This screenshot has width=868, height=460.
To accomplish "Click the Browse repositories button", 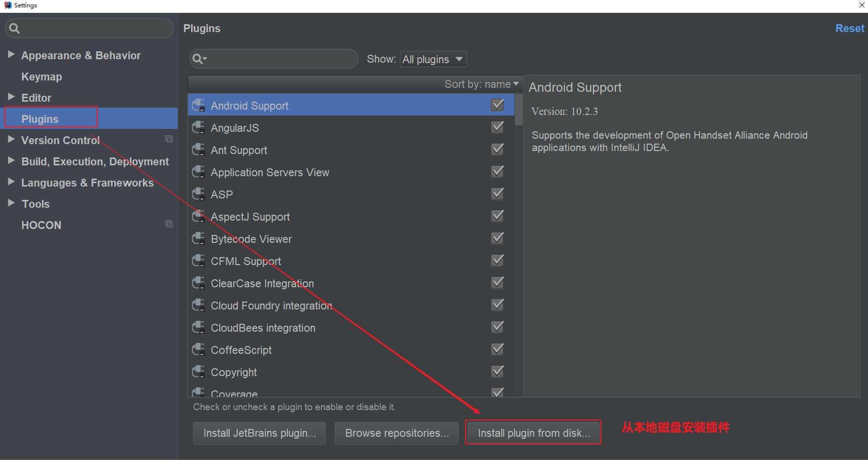I will point(397,433).
